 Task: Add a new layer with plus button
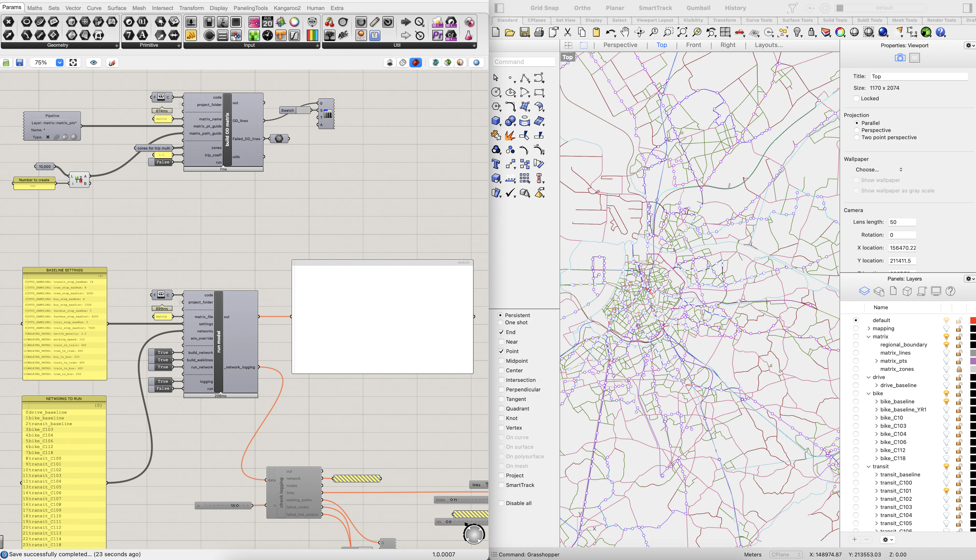[854, 539]
